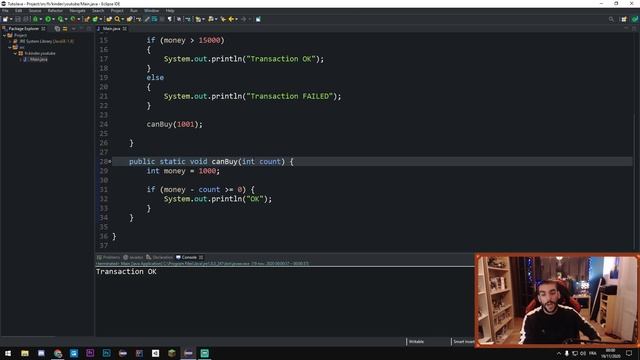640x360 pixels.
Task: Select Main.java in Package Explorer
Action: tap(38, 59)
